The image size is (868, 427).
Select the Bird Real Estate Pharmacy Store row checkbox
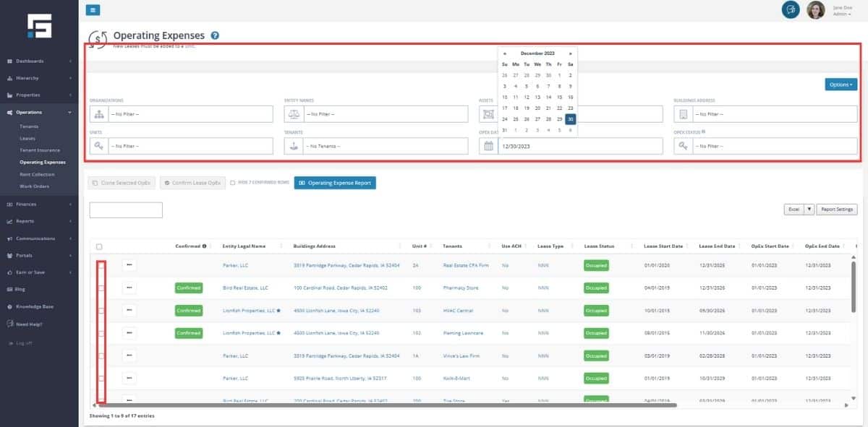(x=101, y=288)
